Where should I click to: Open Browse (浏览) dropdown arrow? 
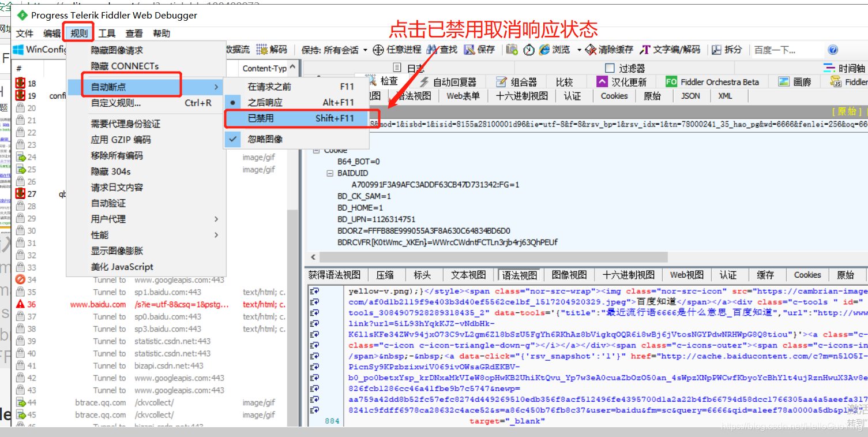pos(578,50)
